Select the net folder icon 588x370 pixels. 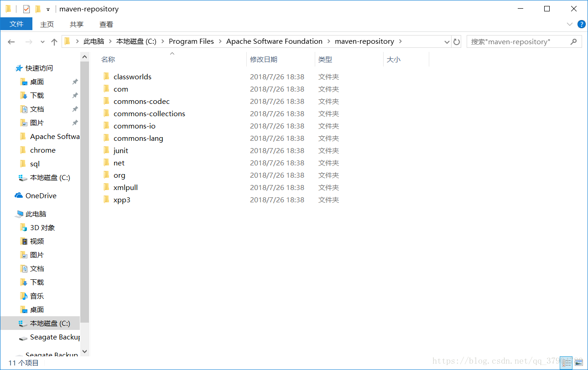[106, 163]
